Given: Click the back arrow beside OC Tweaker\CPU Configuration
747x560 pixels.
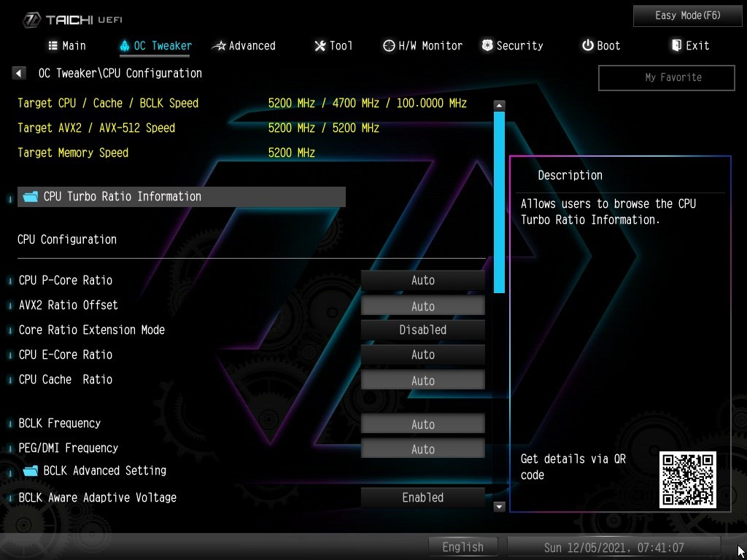Looking at the screenshot, I should click(18, 74).
